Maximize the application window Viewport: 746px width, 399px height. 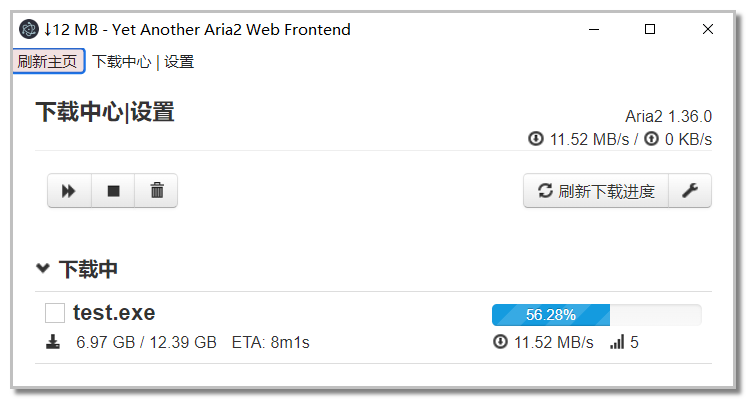[650, 29]
